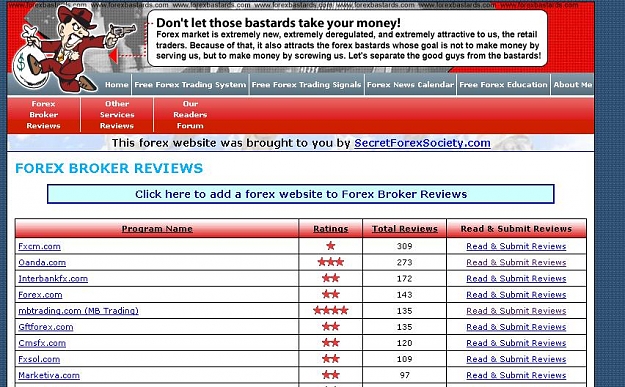Click the 135 reviews cell for mbtrading.com
The height and width of the screenshot is (387, 625).
[405, 311]
